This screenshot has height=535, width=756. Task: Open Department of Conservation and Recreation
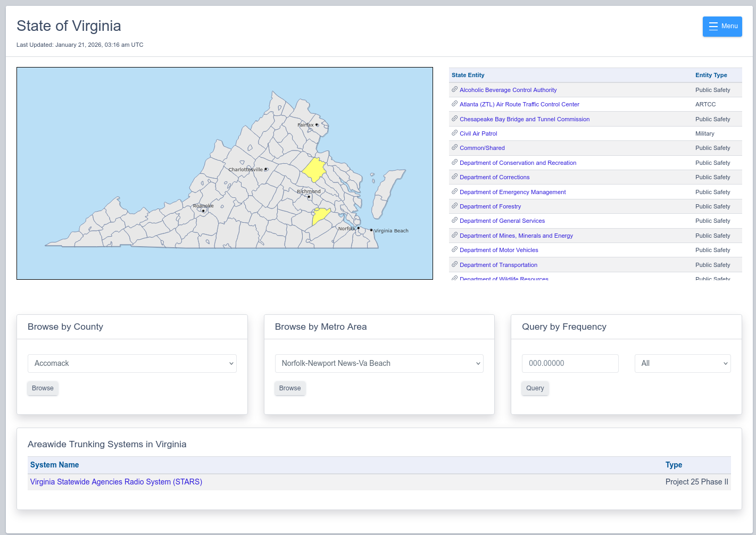click(x=518, y=163)
